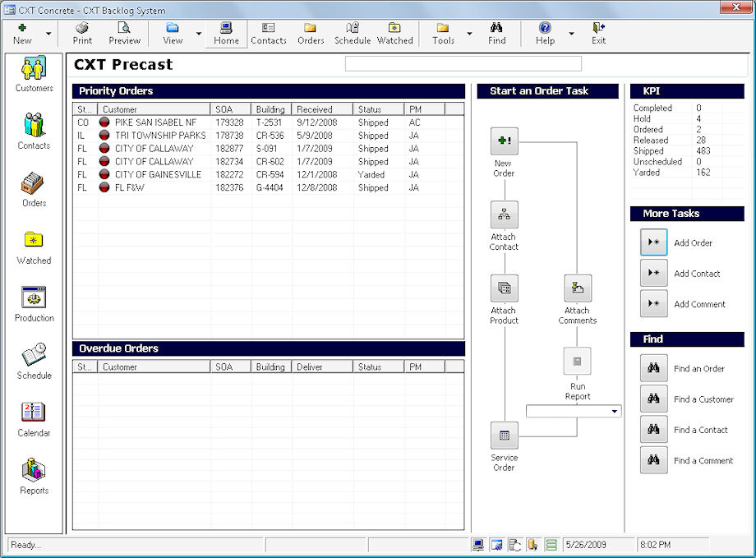Expand the View dropdown arrow
The image size is (756, 558).
(199, 34)
